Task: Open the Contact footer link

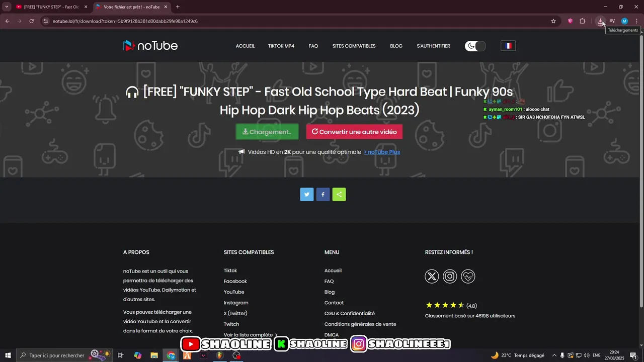Action: 334,303
